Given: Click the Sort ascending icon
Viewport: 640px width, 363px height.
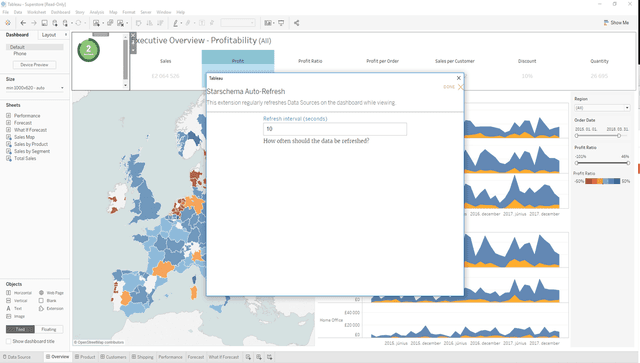Looking at the screenshot, I should [x=149, y=23].
